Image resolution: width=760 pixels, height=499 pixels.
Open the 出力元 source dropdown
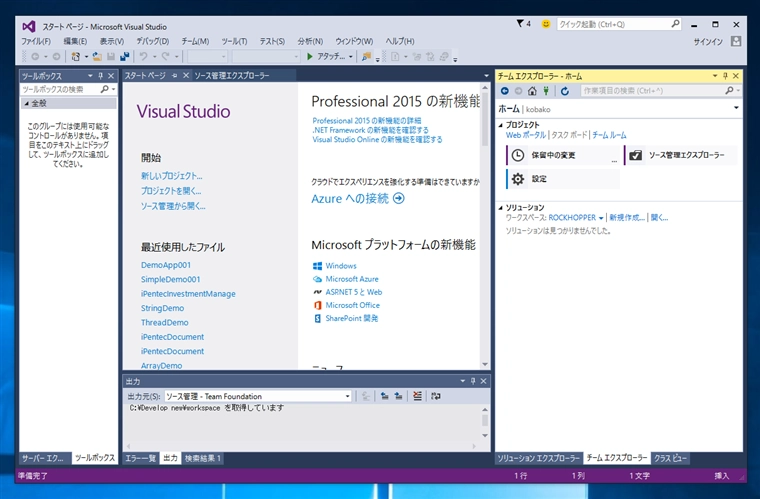tap(347, 396)
